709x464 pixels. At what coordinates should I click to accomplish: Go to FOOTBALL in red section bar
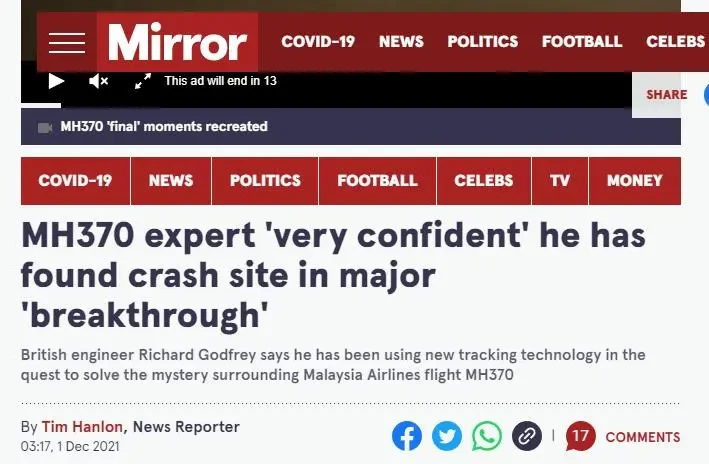377,181
